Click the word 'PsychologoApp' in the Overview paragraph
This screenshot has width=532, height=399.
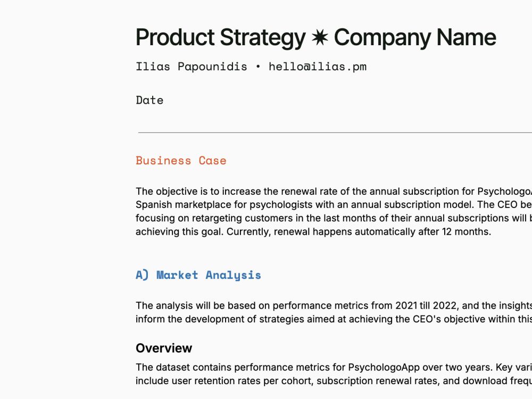click(384, 368)
